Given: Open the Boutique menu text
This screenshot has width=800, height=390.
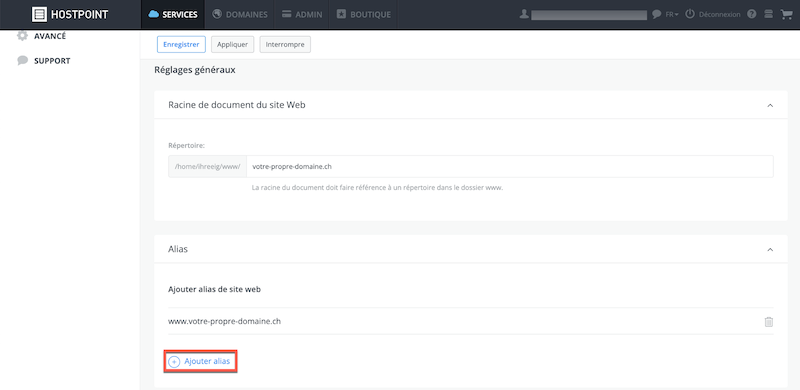Looking at the screenshot, I should [370, 14].
